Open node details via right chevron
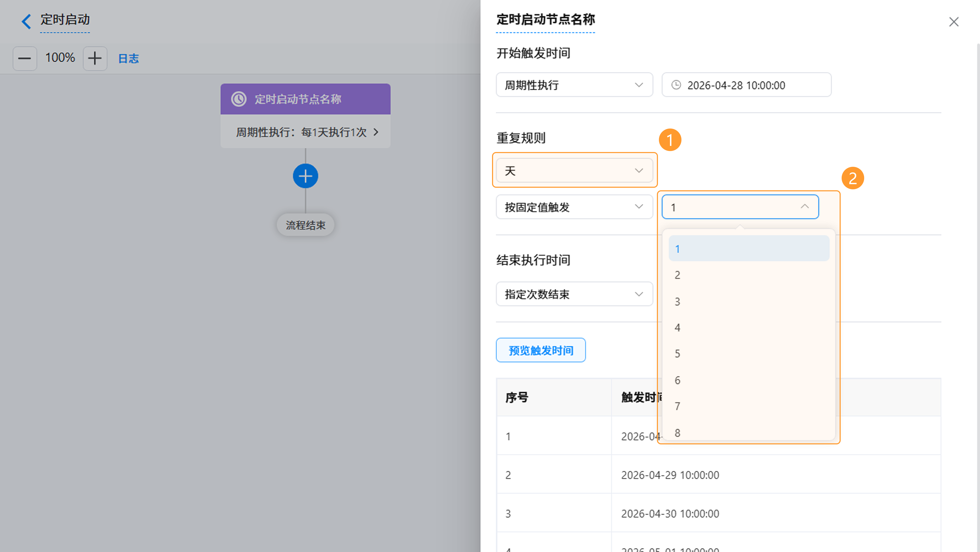This screenshot has width=980, height=552. coord(376,132)
